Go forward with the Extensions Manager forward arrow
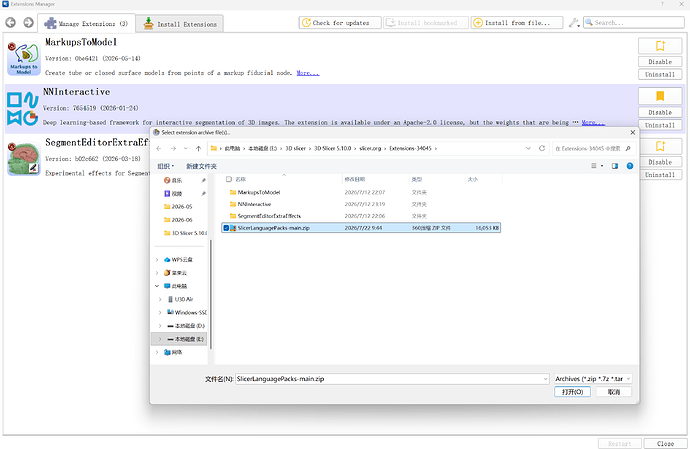This screenshot has width=690, height=449. [x=28, y=22]
